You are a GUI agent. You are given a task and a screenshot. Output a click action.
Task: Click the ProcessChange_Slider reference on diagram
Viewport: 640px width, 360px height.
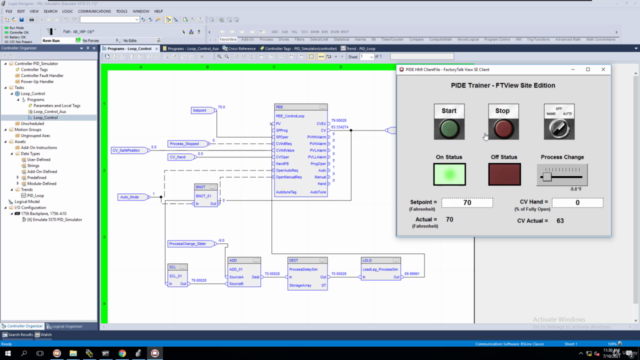191,244
